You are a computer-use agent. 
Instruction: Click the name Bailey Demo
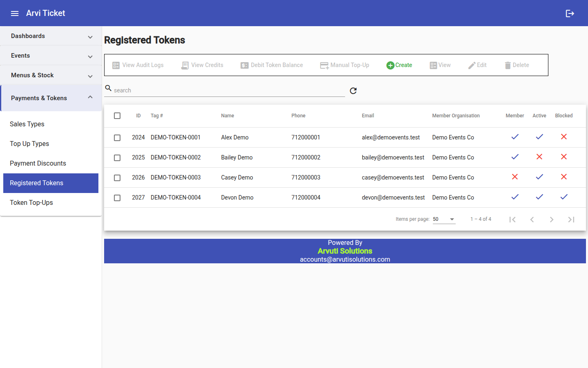[237, 157]
